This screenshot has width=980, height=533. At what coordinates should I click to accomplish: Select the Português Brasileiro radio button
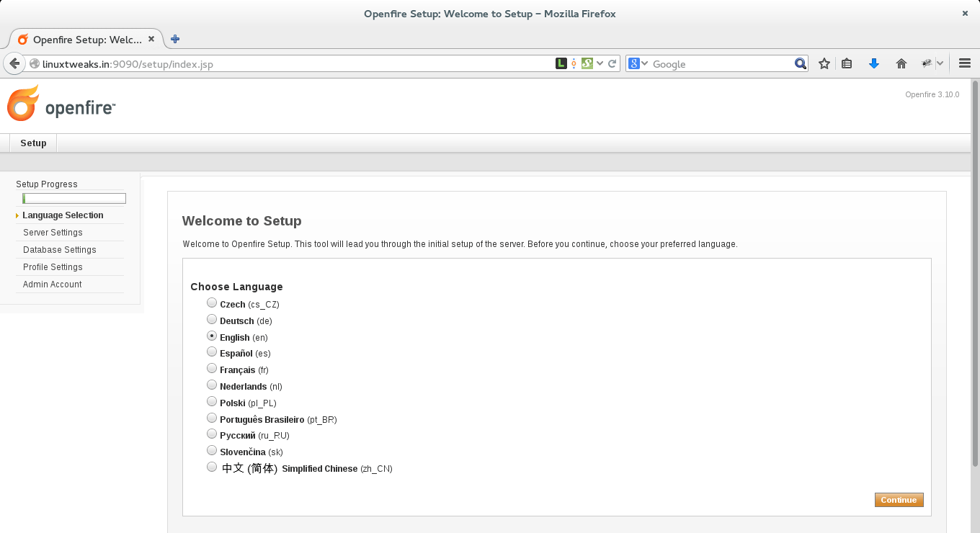click(212, 418)
